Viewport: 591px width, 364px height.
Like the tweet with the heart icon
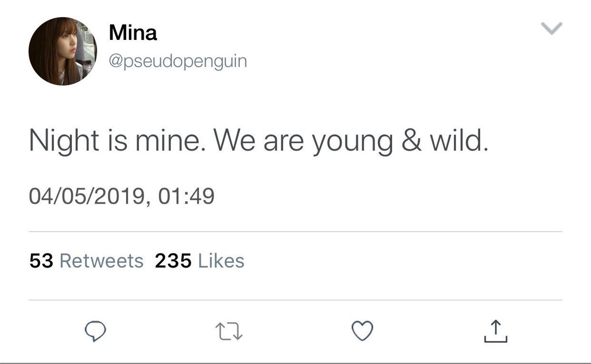coord(363,332)
